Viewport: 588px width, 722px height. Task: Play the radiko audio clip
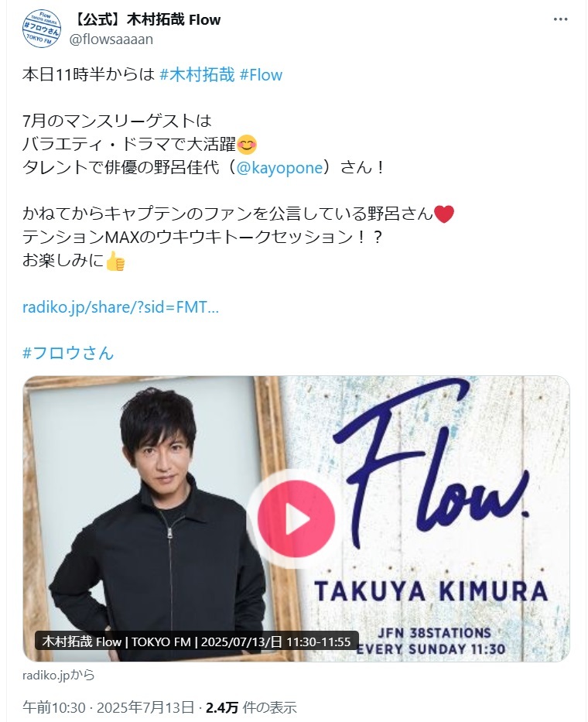tap(296, 519)
